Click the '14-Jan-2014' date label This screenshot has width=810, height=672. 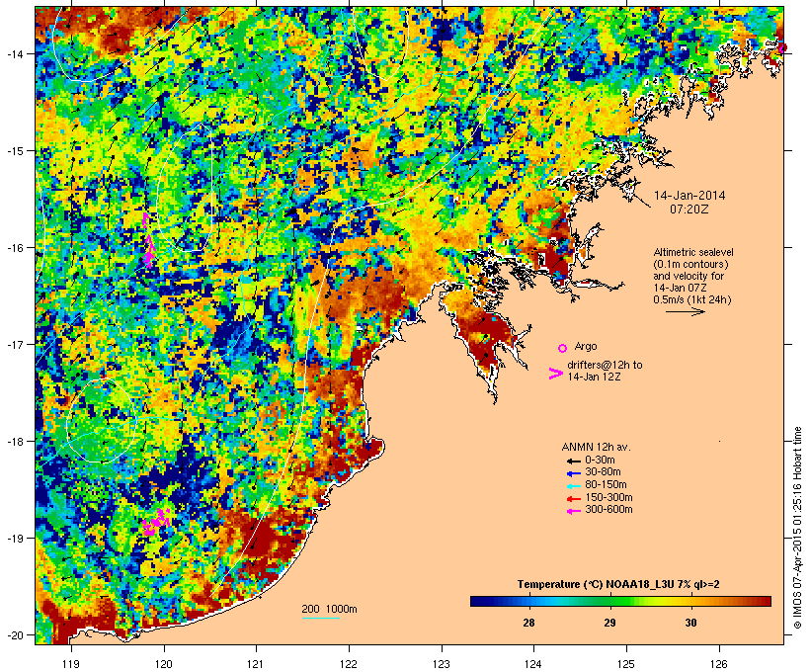point(689,196)
